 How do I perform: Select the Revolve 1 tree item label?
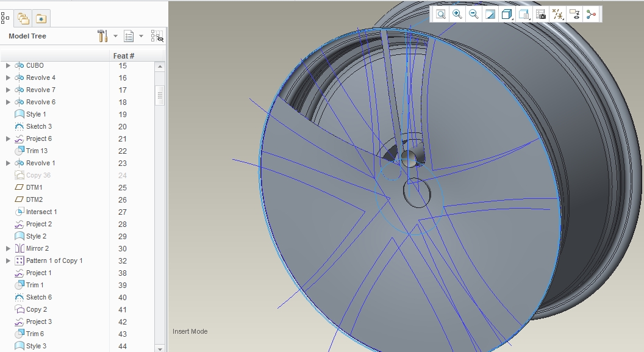(x=41, y=163)
